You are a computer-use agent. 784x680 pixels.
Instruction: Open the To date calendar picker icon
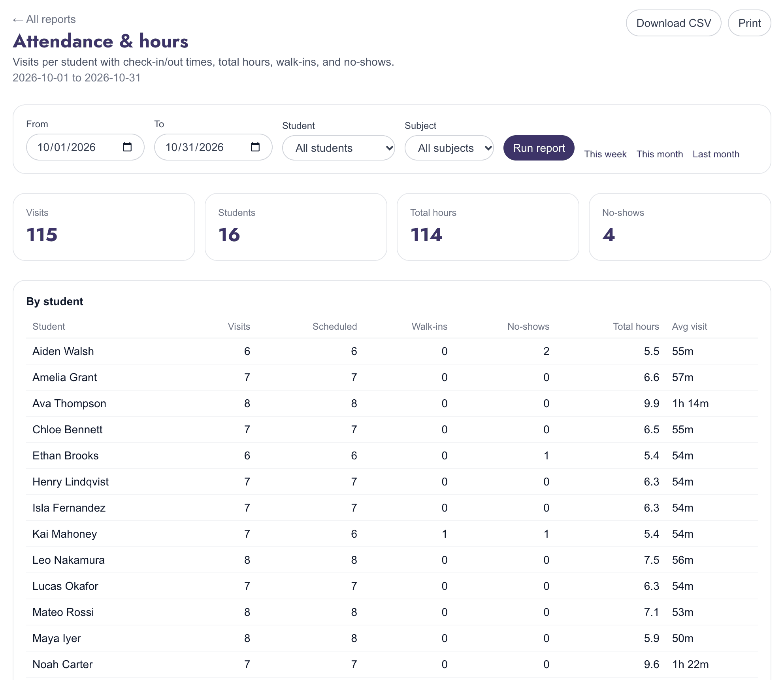coord(255,147)
